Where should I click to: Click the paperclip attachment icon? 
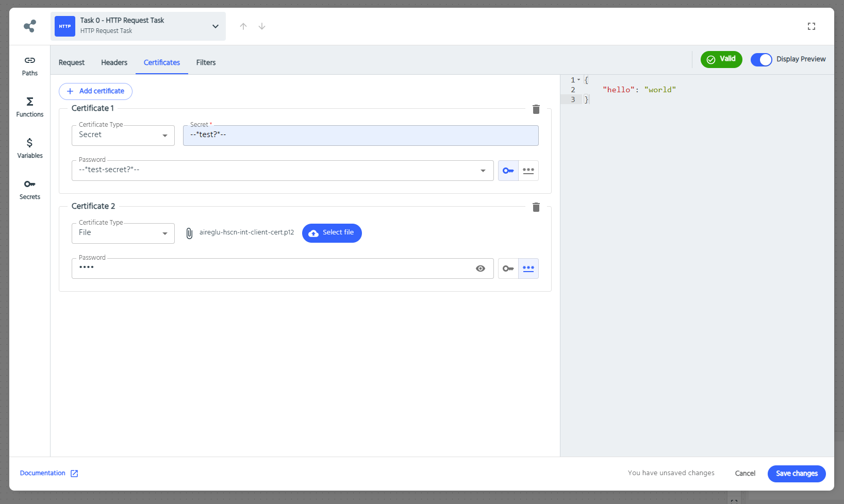tap(189, 233)
